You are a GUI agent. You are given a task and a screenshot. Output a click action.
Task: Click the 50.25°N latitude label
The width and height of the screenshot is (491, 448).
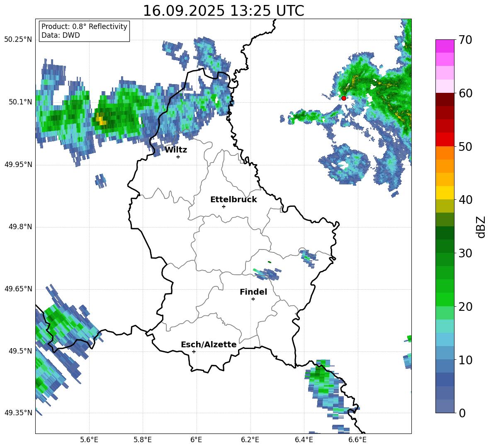(18, 40)
